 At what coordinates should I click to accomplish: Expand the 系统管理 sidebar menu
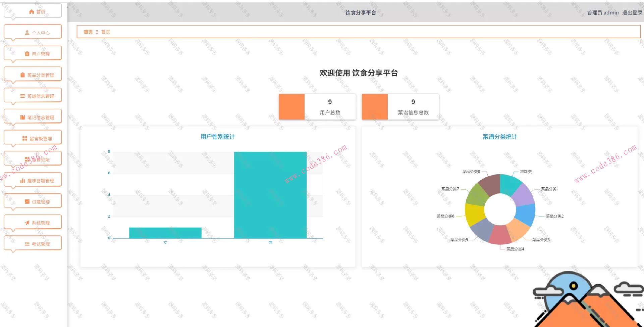tap(33, 222)
